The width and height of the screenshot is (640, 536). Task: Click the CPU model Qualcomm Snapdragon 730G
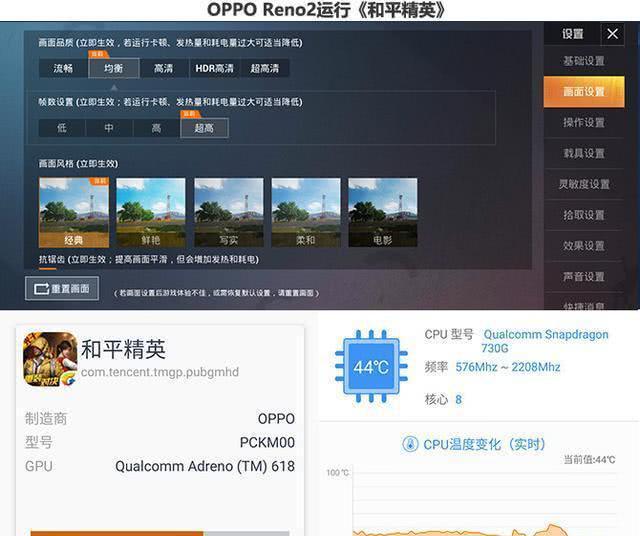point(544,341)
